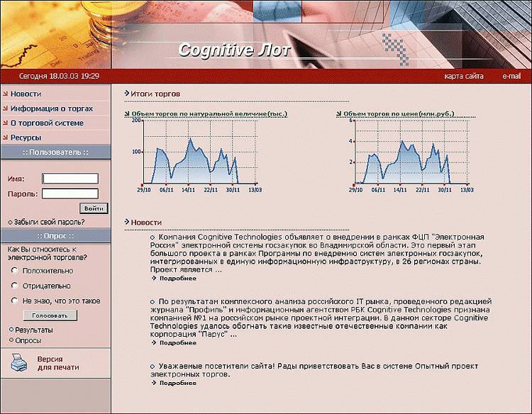Screen dimensions: 532x414
Task: Open the Забыли свой пароль? link
Action: tap(49, 222)
